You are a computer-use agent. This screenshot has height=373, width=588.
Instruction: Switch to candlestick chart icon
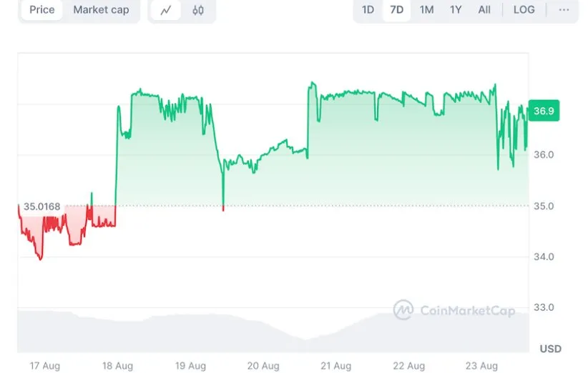198,10
